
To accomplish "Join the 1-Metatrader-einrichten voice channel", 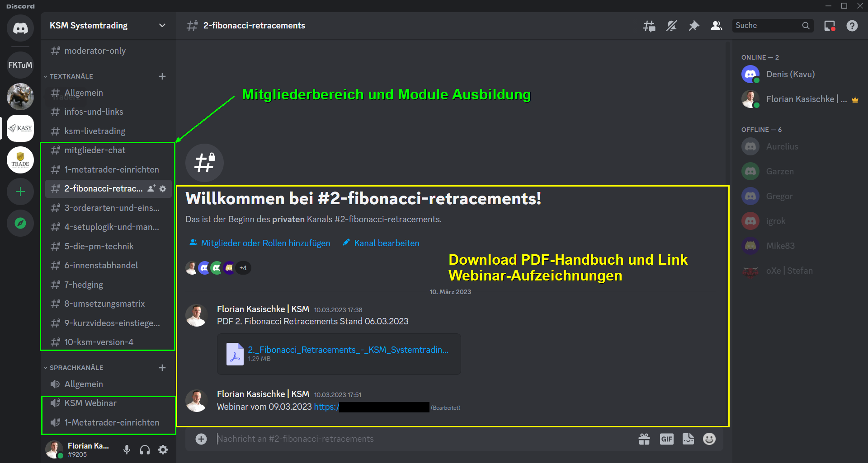I will tap(108, 422).
